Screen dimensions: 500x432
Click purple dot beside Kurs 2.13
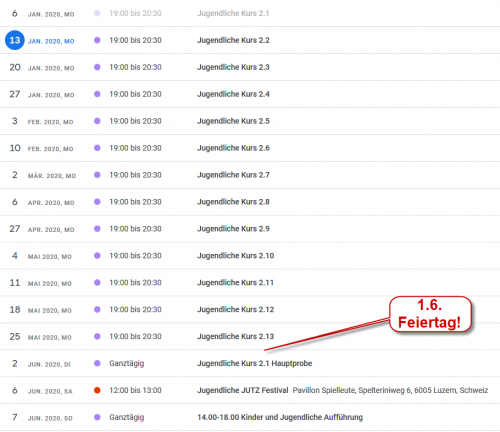pyautogui.click(x=97, y=336)
